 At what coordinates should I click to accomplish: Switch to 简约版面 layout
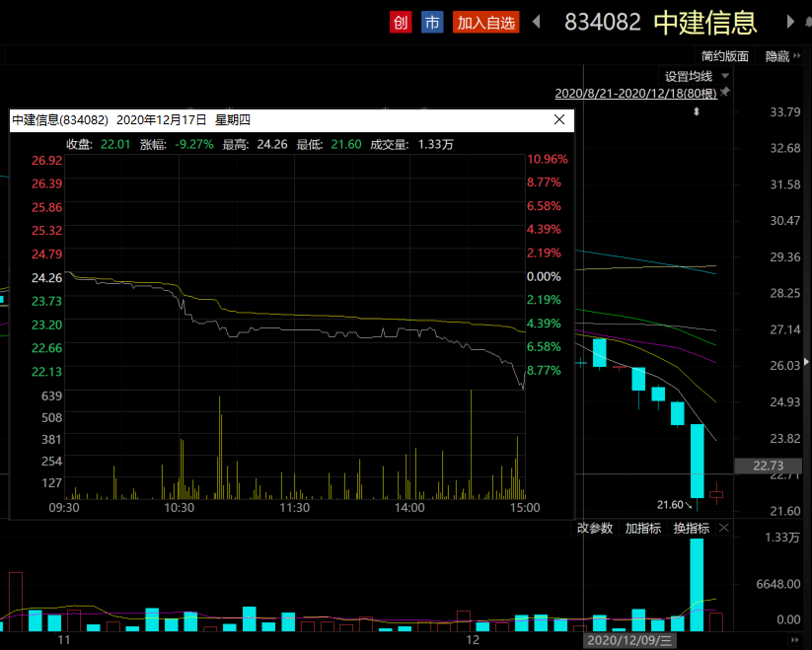pos(724,56)
